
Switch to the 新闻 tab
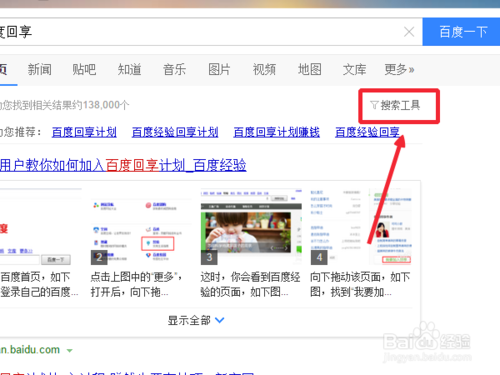(x=39, y=70)
